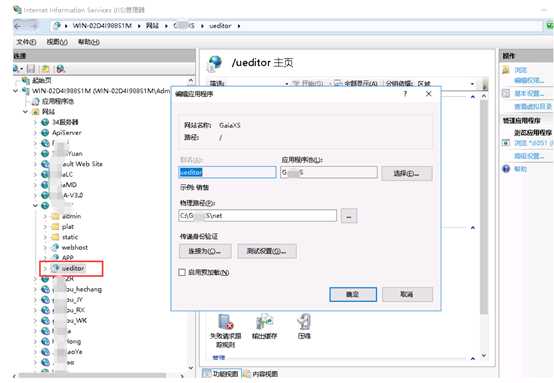Switch to the 功能视图 tab
554x383 pixels.
(221, 373)
